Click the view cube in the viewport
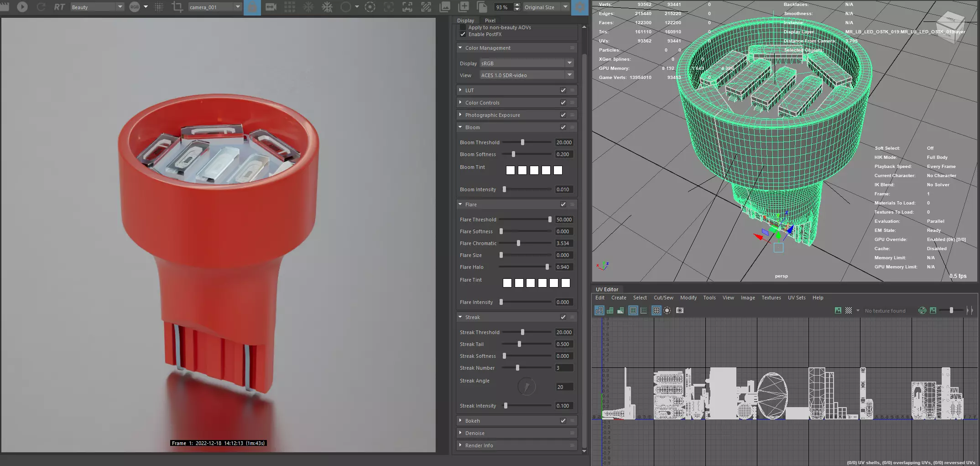The width and height of the screenshot is (980, 466). [950, 26]
